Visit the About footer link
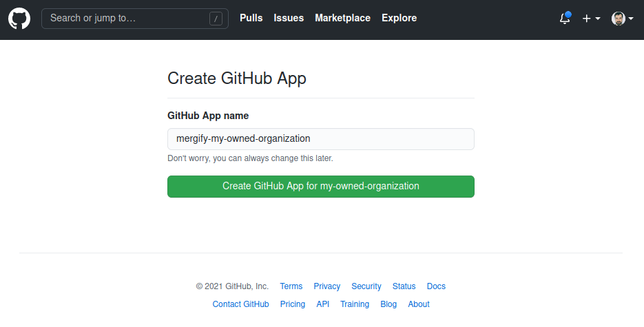Viewport: 644px width, 327px height. click(x=419, y=304)
